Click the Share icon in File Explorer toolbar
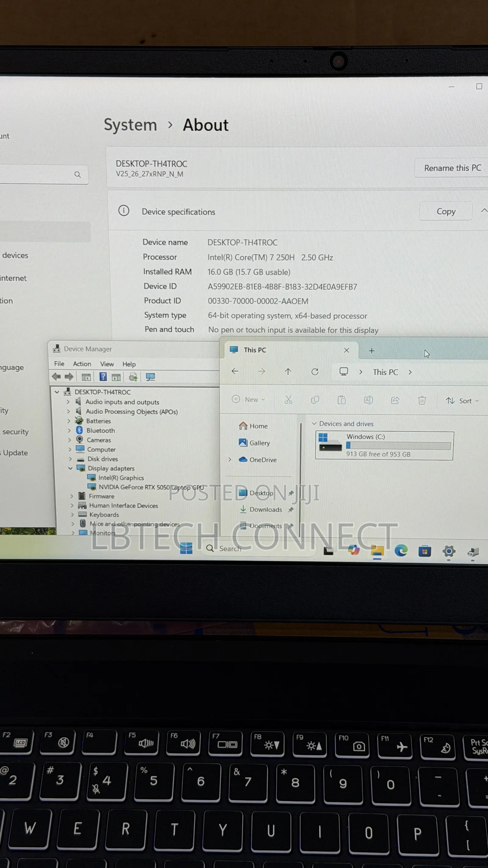488x868 pixels. pyautogui.click(x=395, y=400)
